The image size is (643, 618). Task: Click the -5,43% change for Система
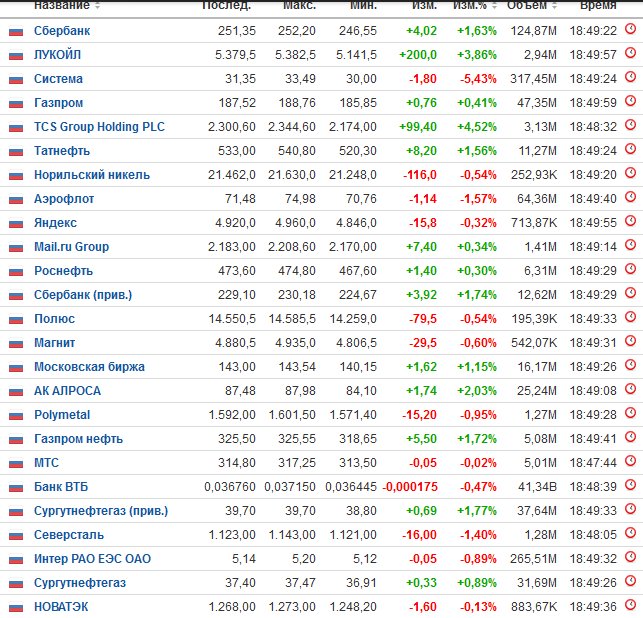pyautogui.click(x=478, y=79)
